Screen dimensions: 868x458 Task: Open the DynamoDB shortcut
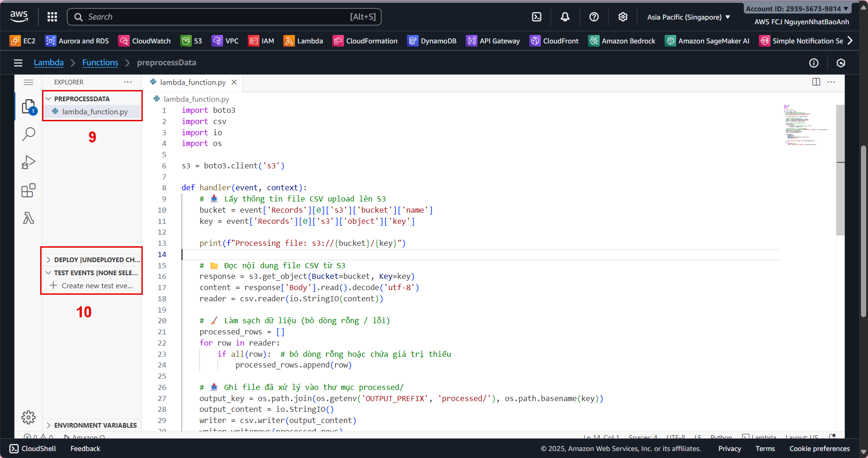click(x=432, y=41)
